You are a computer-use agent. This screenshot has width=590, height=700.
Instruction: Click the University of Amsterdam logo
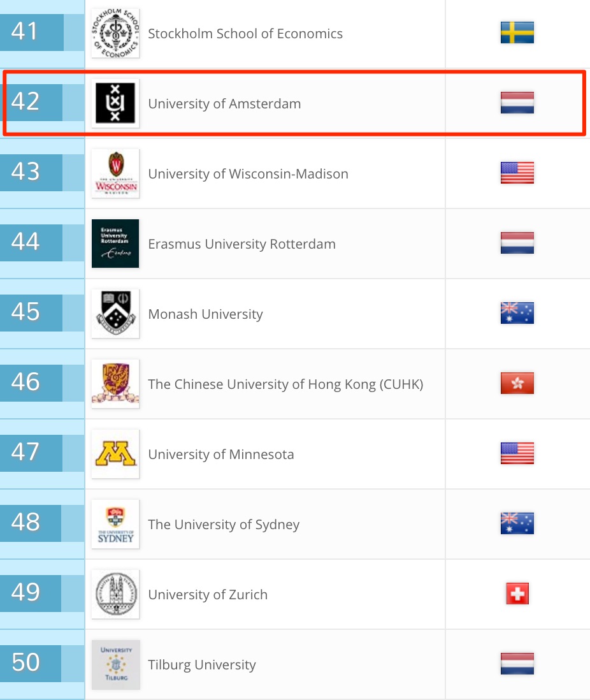point(115,103)
